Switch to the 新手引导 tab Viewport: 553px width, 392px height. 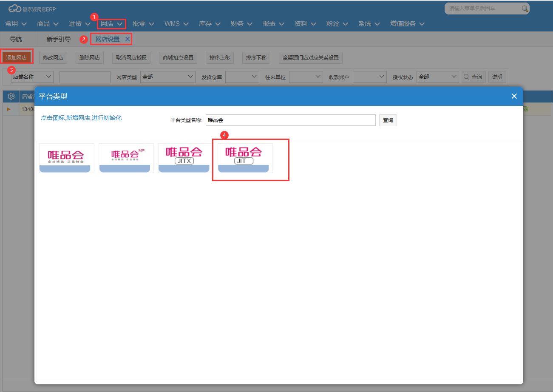59,39
